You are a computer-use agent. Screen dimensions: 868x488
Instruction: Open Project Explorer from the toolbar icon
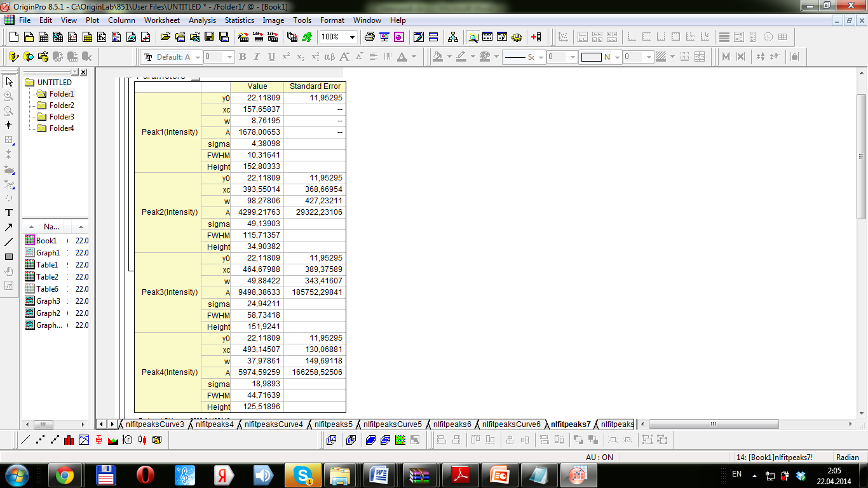coord(473,37)
